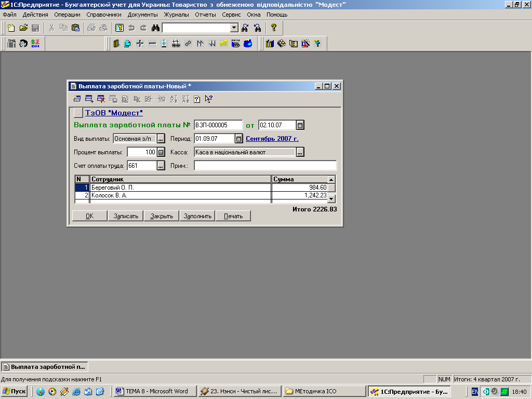Click the blue globe toolbar icon
Image resolution: width=532 pixels, height=399 pixels.
(x=248, y=44)
